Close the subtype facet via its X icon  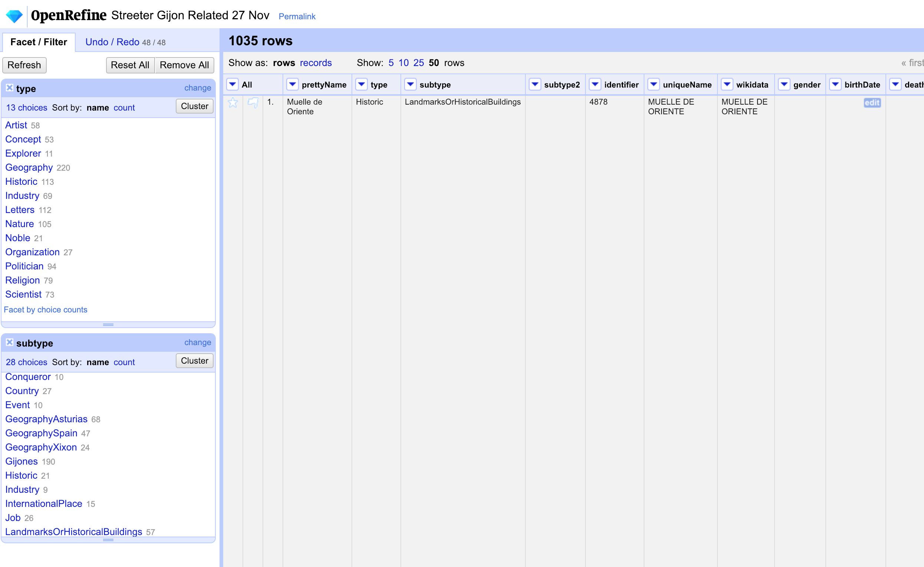[9, 342]
